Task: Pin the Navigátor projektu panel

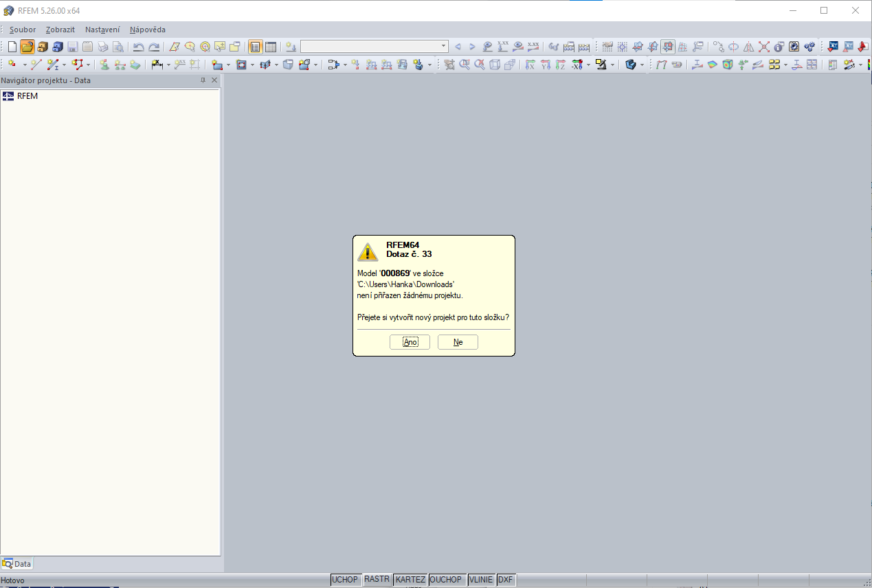Action: pos(203,80)
